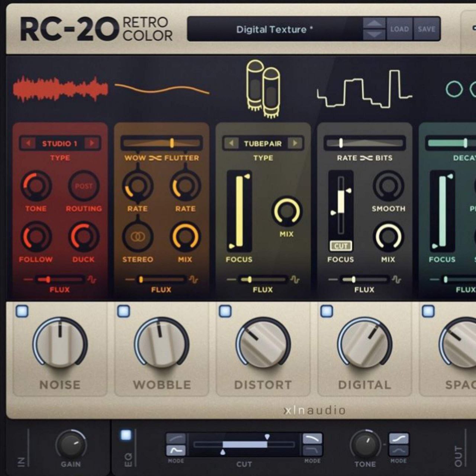Select the lower high-cut EQ mode icon

click(x=312, y=450)
